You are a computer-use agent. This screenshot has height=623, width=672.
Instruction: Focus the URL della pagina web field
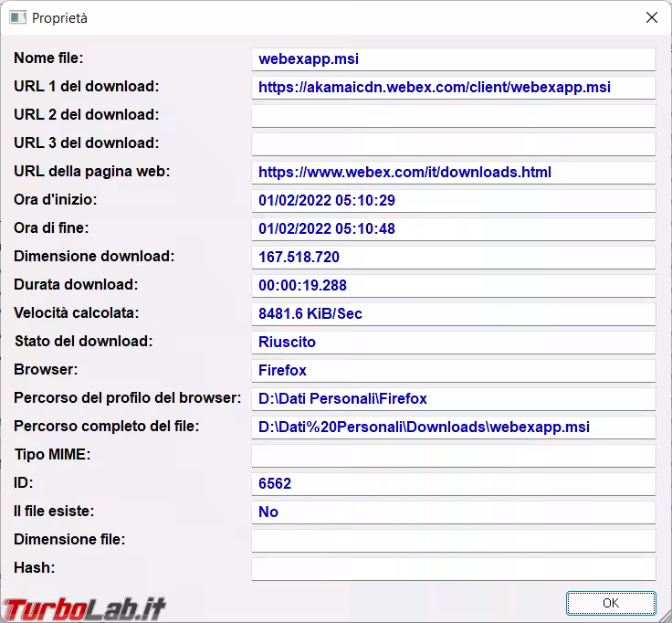point(453,173)
